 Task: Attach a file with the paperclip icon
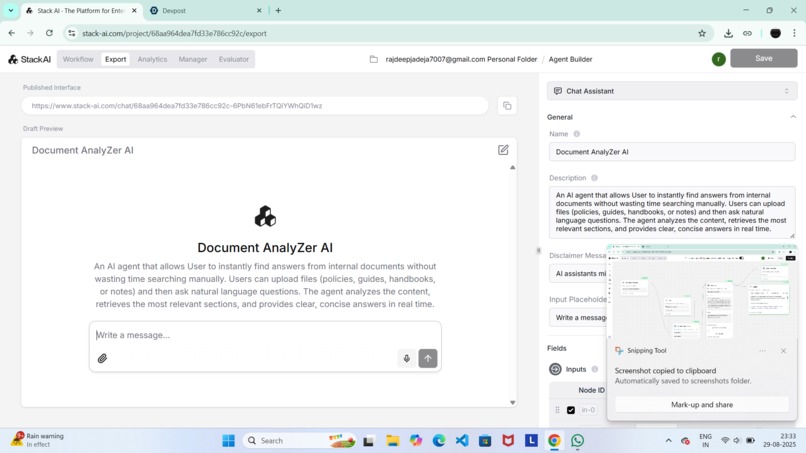pyautogui.click(x=102, y=358)
